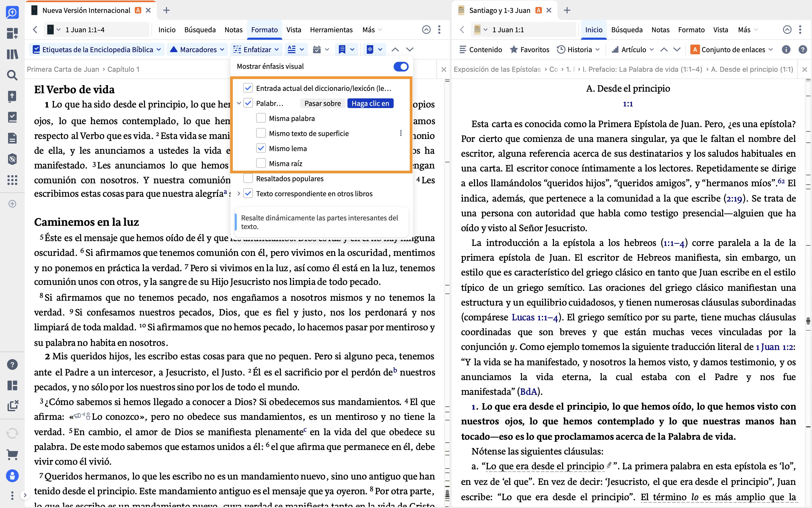Open Herramientas tab in left panel
Viewport: 812px width, 508px height.
point(331,30)
